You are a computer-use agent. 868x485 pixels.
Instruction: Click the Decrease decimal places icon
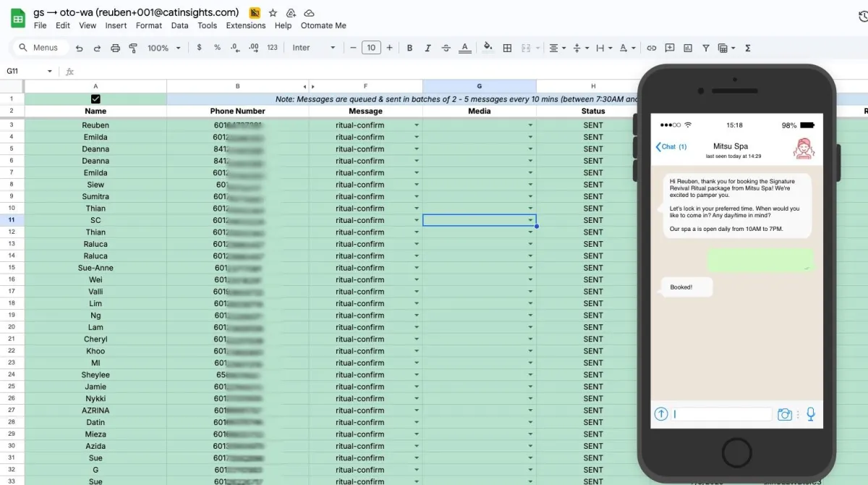pos(235,48)
